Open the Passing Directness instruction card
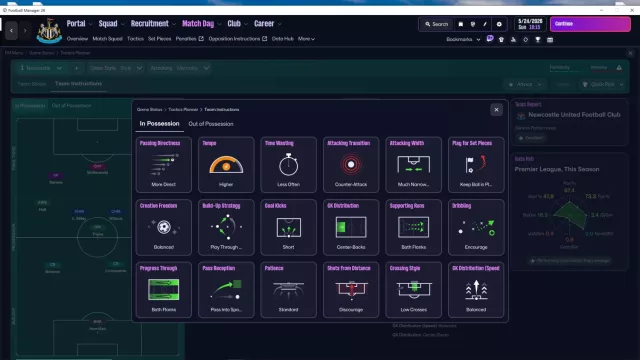Screen dimensions: 640x360 point(164,164)
